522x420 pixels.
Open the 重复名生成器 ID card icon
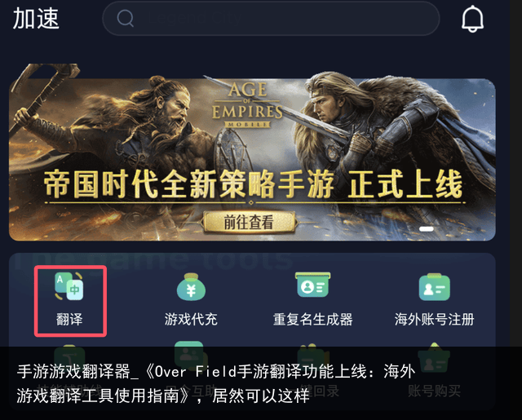tap(312, 285)
